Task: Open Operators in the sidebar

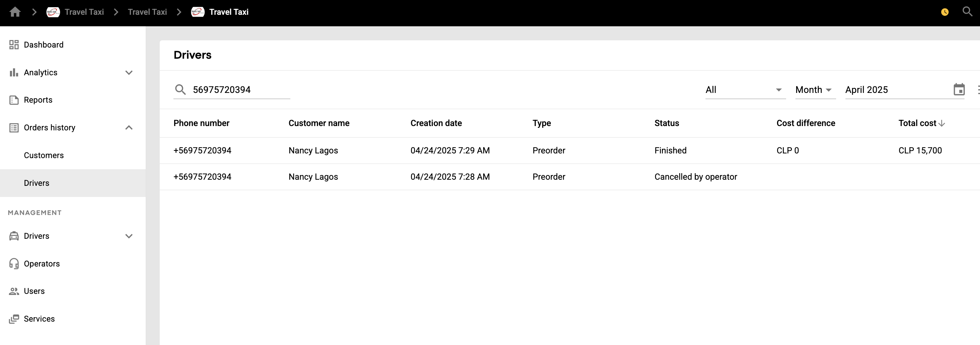Action: [x=73, y=264]
